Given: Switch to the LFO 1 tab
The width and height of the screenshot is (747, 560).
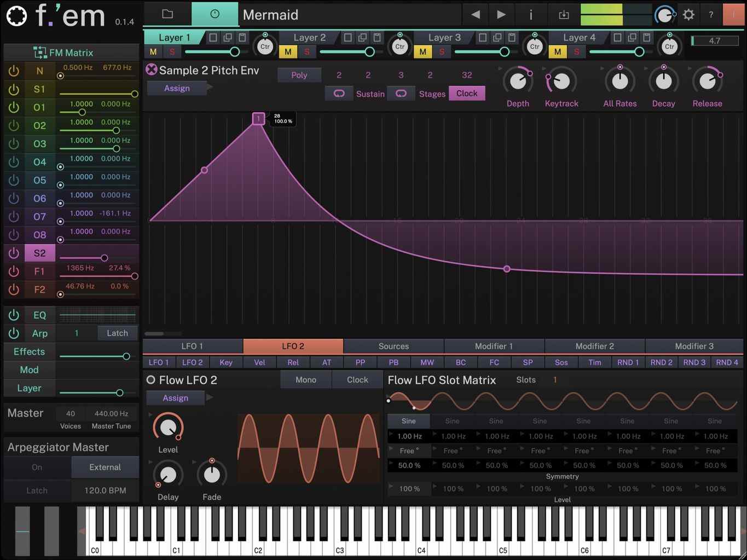Looking at the screenshot, I should tap(192, 346).
